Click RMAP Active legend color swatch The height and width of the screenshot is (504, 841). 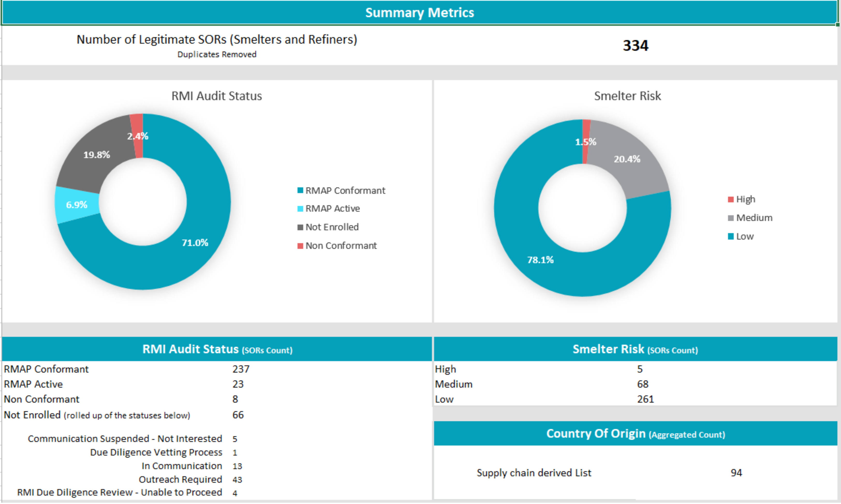pyautogui.click(x=300, y=209)
